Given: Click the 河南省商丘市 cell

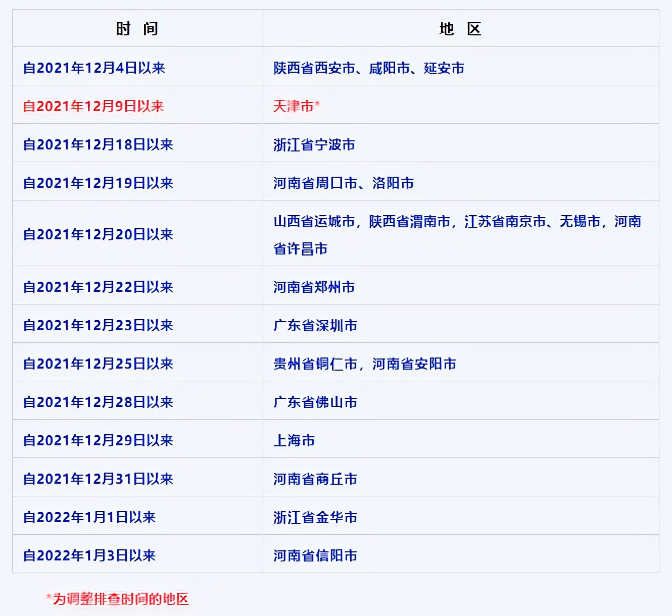Looking at the screenshot, I should 314,479.
